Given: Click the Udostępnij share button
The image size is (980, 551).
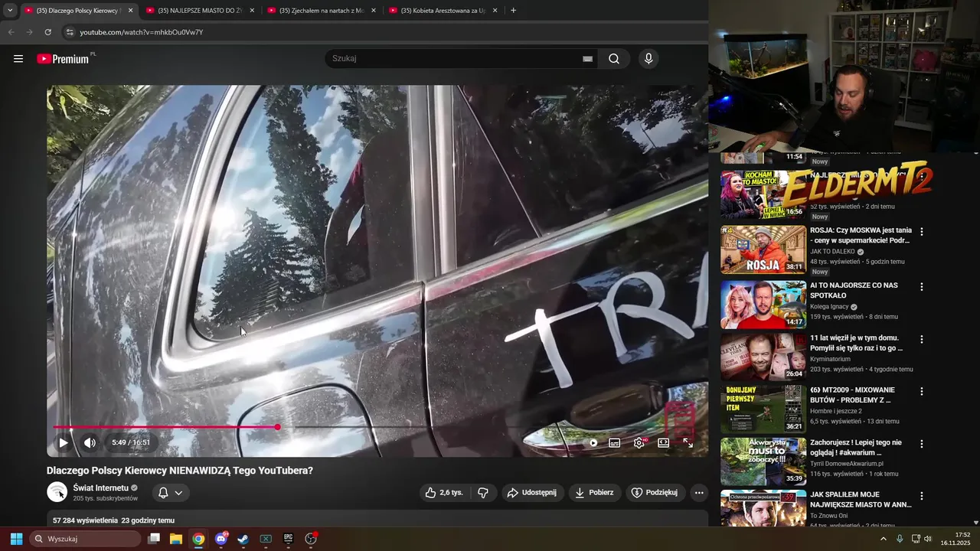Looking at the screenshot, I should [532, 493].
